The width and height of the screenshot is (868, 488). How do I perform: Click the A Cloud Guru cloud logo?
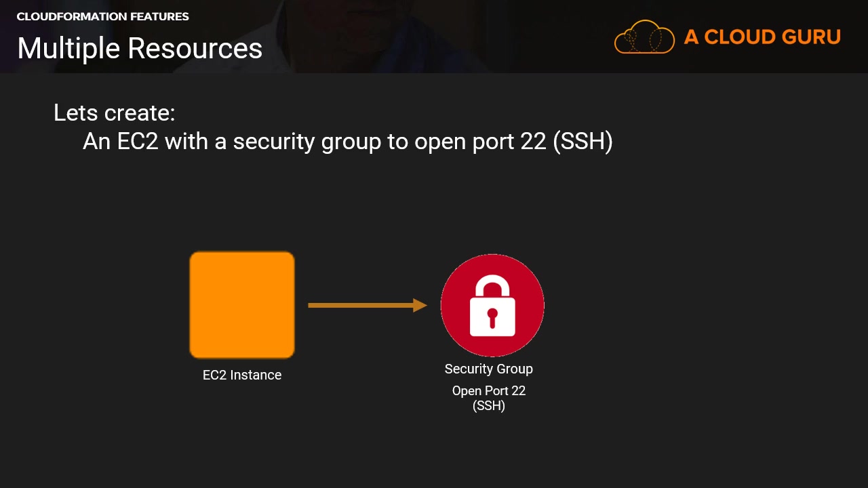tap(644, 37)
